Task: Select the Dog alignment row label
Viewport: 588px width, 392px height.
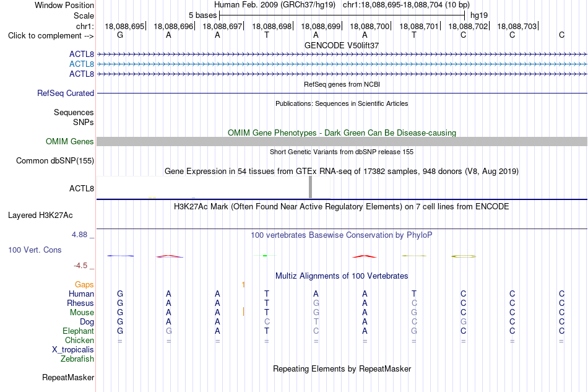Action: point(87,322)
